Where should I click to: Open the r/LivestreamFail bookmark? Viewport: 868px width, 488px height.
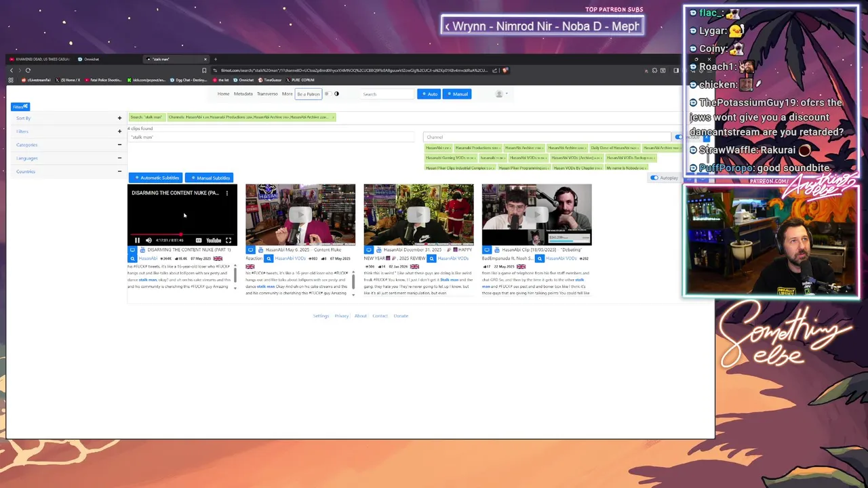(x=37, y=80)
